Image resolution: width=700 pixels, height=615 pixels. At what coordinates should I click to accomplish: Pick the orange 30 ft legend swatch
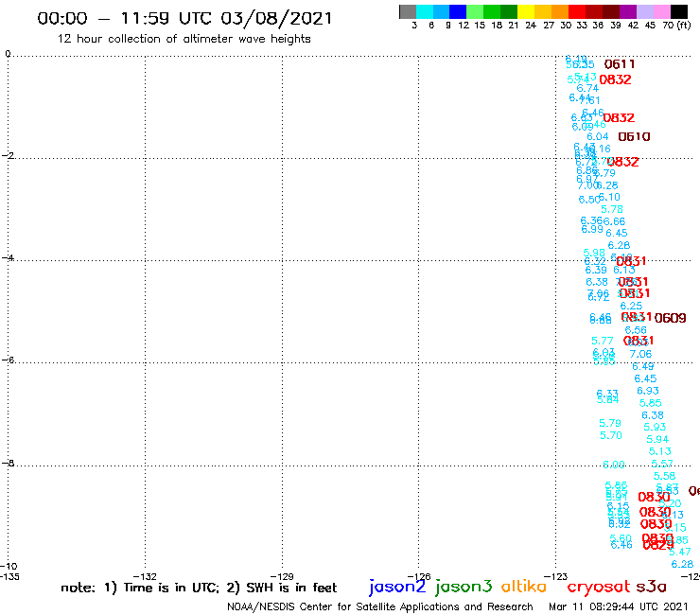point(560,11)
